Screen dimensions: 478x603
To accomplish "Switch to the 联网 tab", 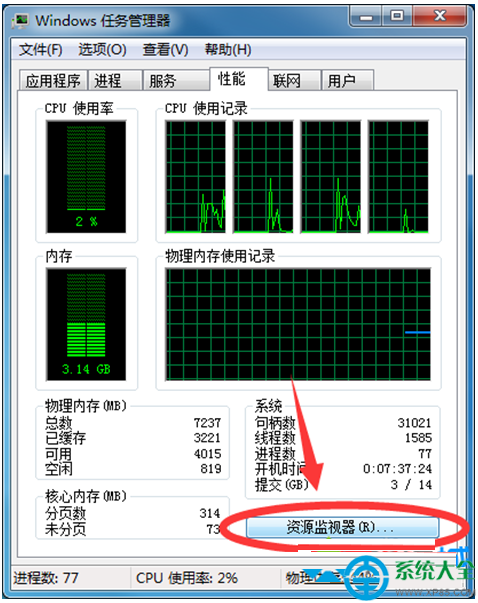I will pos(294,81).
